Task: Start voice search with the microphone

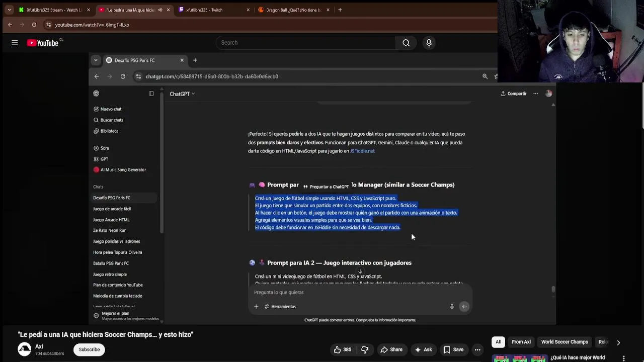Action: 429,43
